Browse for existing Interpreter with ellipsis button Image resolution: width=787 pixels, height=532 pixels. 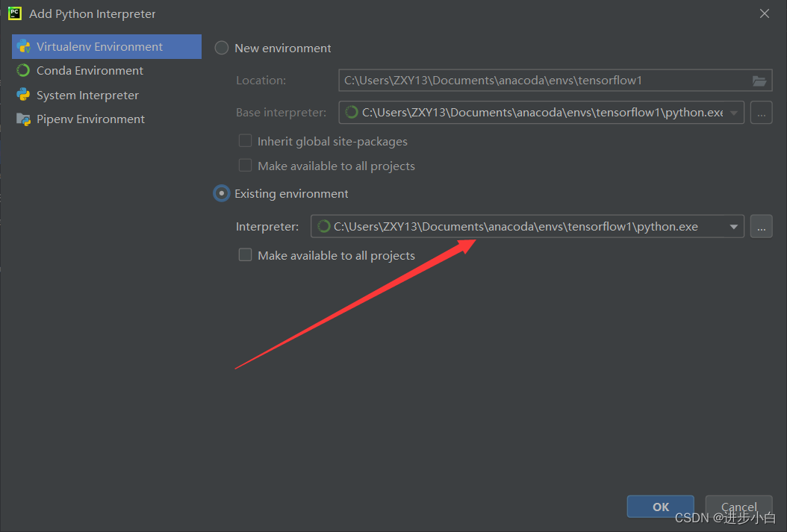coord(761,227)
